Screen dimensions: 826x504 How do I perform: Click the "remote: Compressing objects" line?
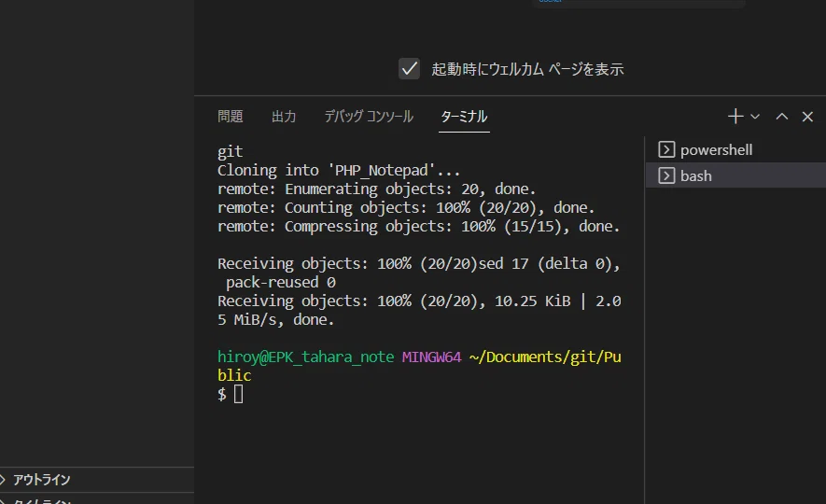[x=418, y=227]
